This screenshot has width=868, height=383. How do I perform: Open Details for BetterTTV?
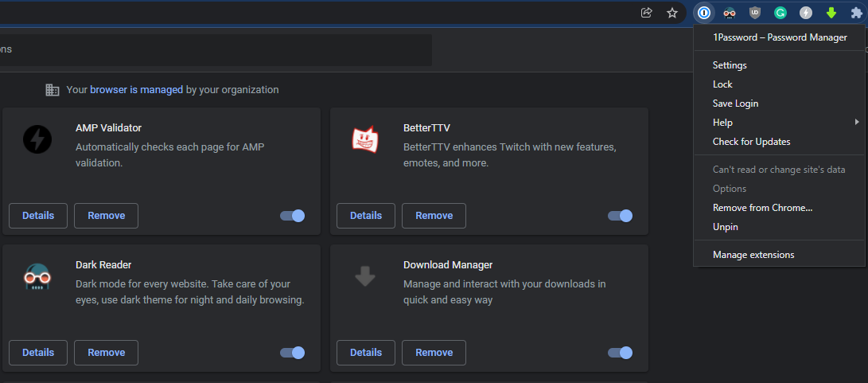coord(366,216)
